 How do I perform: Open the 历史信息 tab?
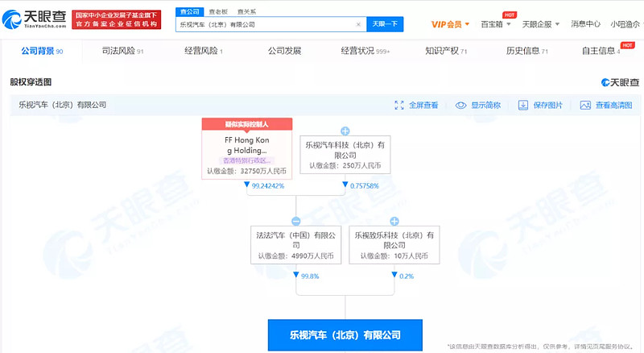527,51
